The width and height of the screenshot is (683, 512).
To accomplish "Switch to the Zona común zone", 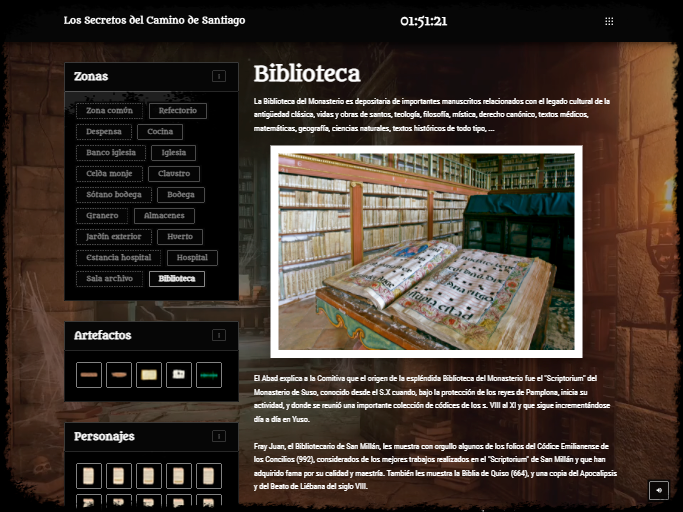I will 109,111.
